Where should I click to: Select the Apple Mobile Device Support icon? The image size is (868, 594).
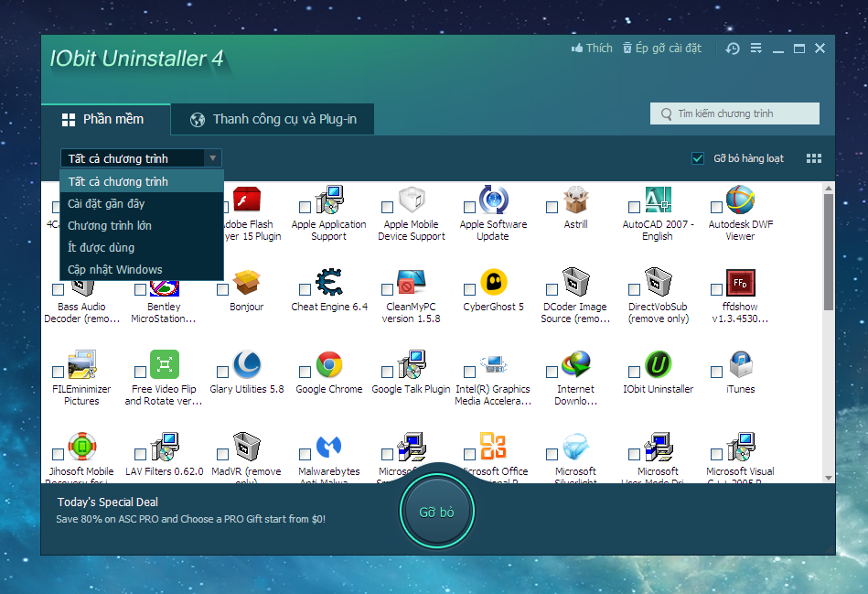tap(412, 200)
